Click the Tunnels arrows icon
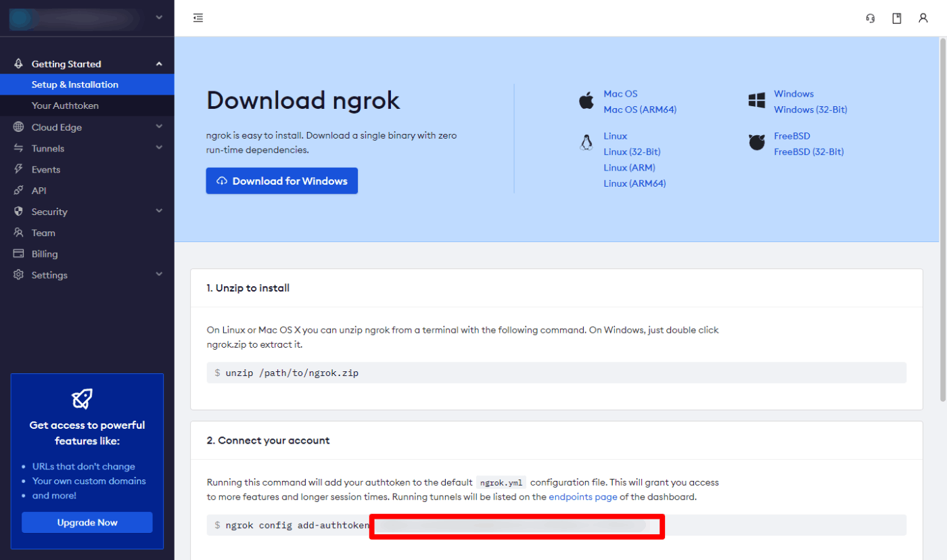 tap(19, 148)
